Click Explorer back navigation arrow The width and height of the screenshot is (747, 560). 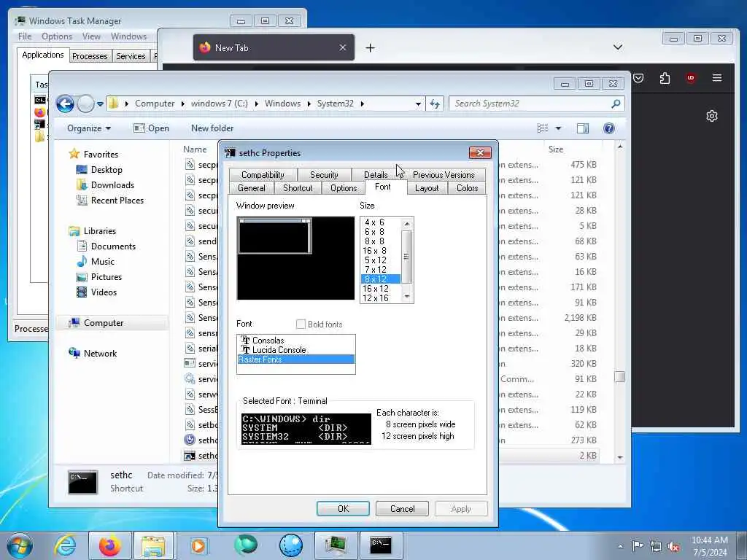(x=65, y=104)
